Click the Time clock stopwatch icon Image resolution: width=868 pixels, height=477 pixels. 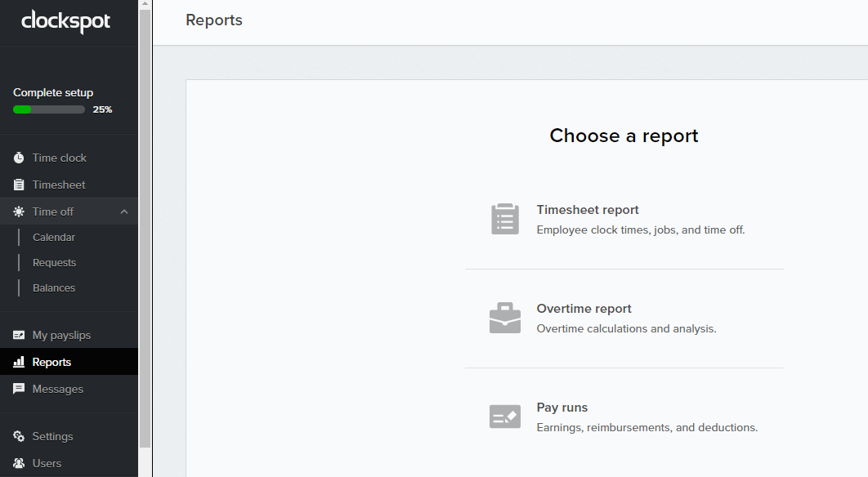19,158
